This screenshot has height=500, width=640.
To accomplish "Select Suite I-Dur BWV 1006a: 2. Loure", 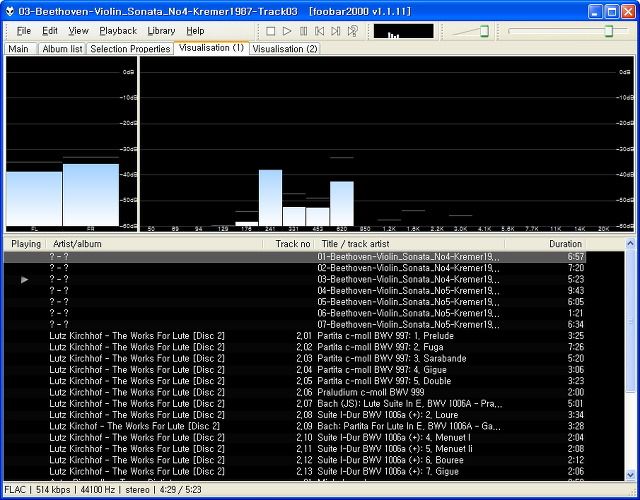I will (x=295, y=415).
